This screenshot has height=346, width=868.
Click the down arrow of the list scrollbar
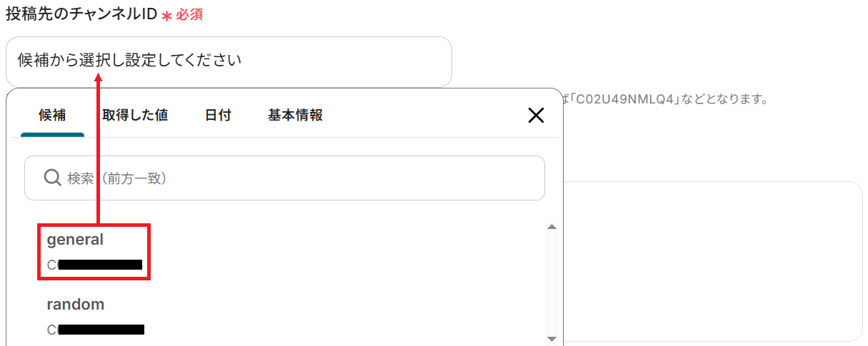pyautogui.click(x=551, y=338)
